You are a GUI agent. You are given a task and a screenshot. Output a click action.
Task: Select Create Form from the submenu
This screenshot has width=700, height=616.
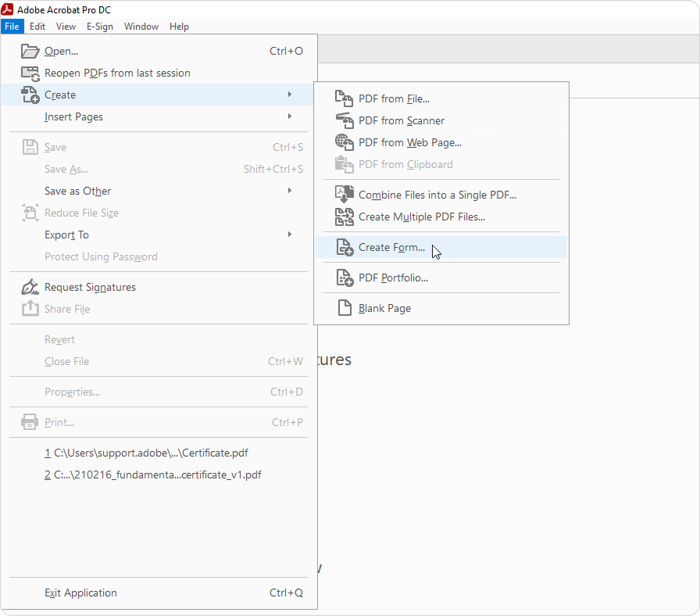pyautogui.click(x=391, y=247)
